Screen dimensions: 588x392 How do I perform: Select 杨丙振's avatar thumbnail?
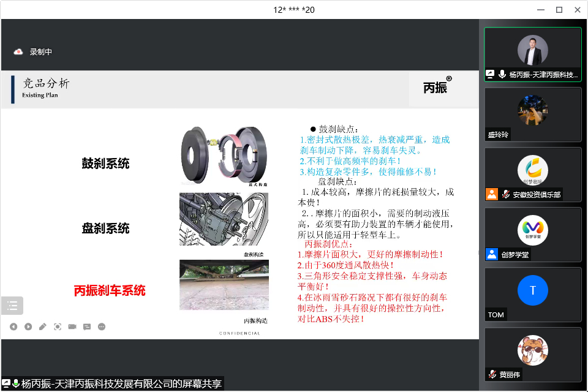coord(532,50)
